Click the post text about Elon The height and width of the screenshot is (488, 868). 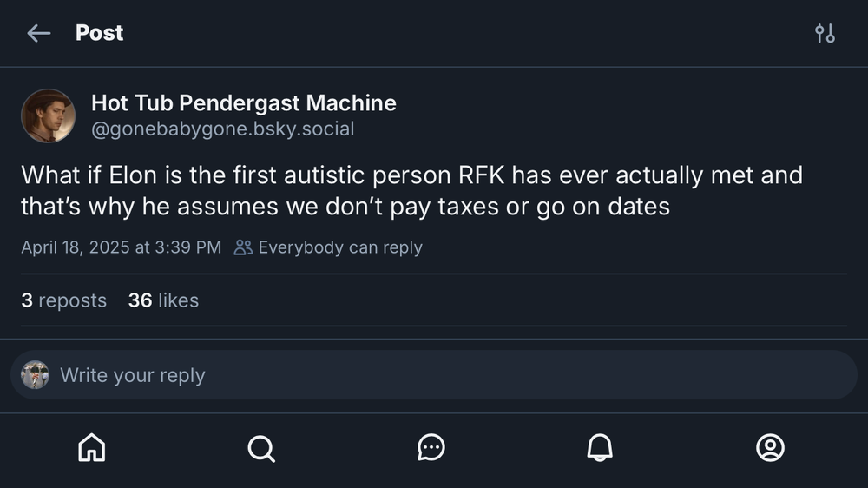pyautogui.click(x=411, y=191)
